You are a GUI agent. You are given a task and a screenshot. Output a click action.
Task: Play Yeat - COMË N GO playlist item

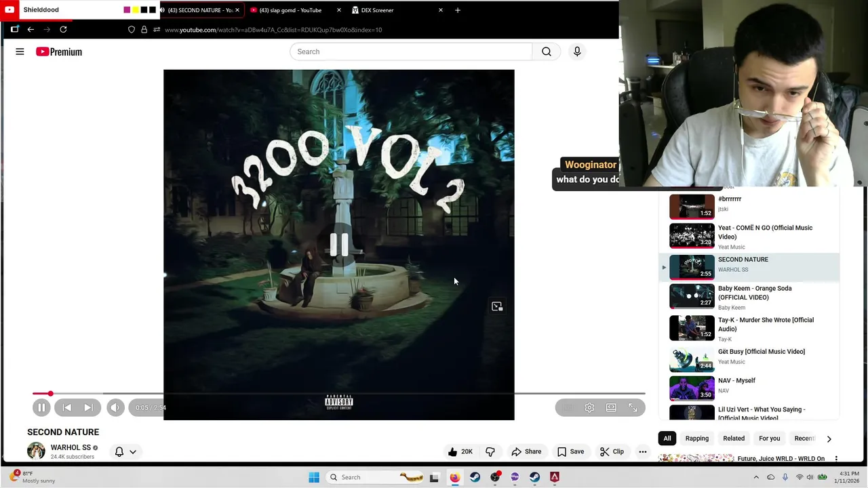coord(749,236)
